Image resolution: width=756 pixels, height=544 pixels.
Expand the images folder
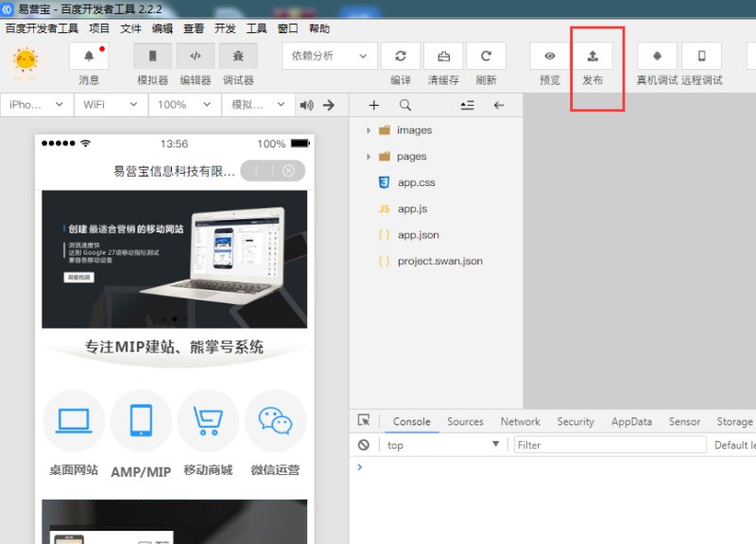(x=369, y=130)
